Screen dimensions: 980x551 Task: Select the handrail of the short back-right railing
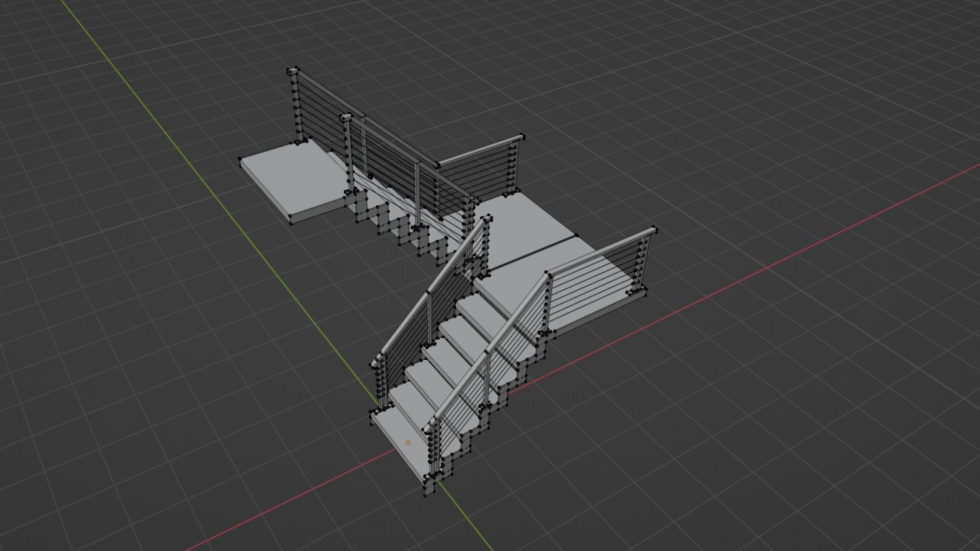point(480,149)
